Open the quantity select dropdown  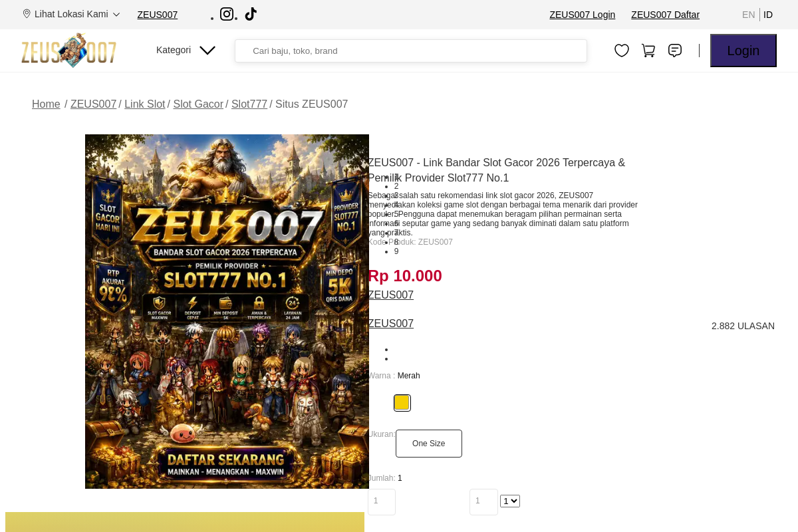pyautogui.click(x=510, y=501)
